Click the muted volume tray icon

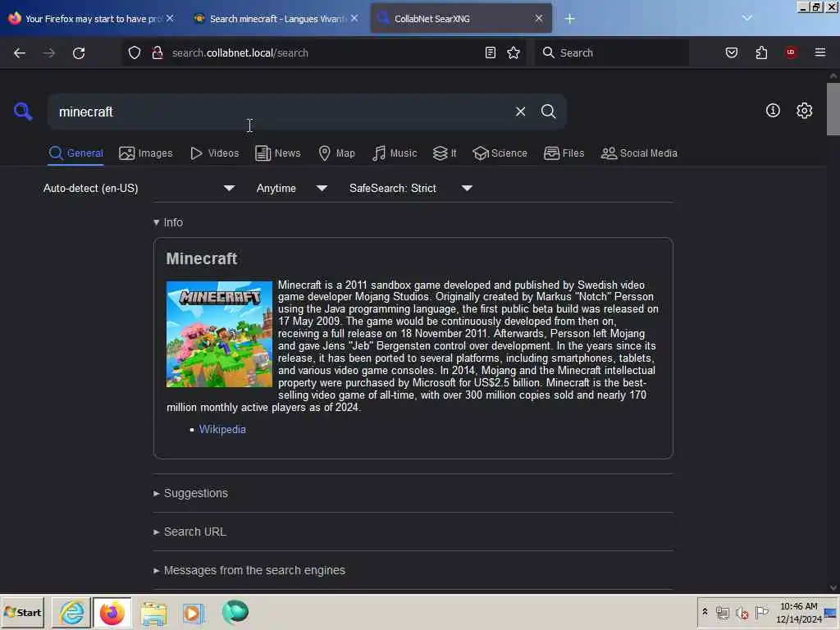point(742,612)
